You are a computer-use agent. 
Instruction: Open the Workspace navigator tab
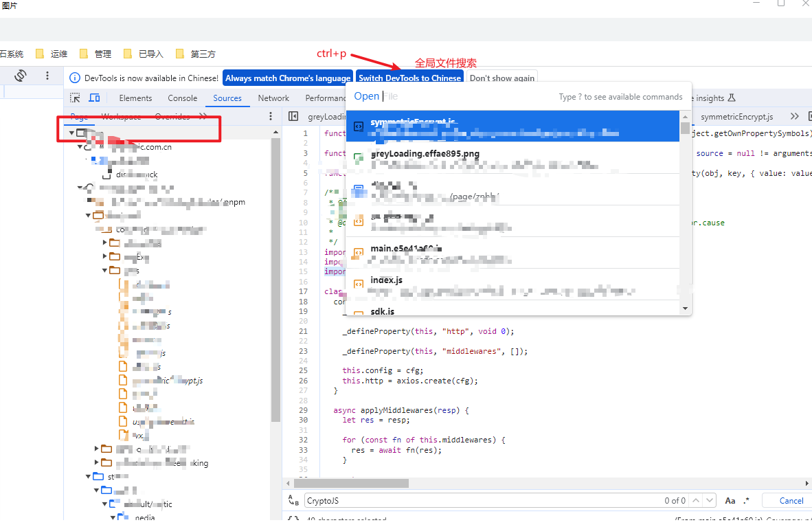click(121, 117)
